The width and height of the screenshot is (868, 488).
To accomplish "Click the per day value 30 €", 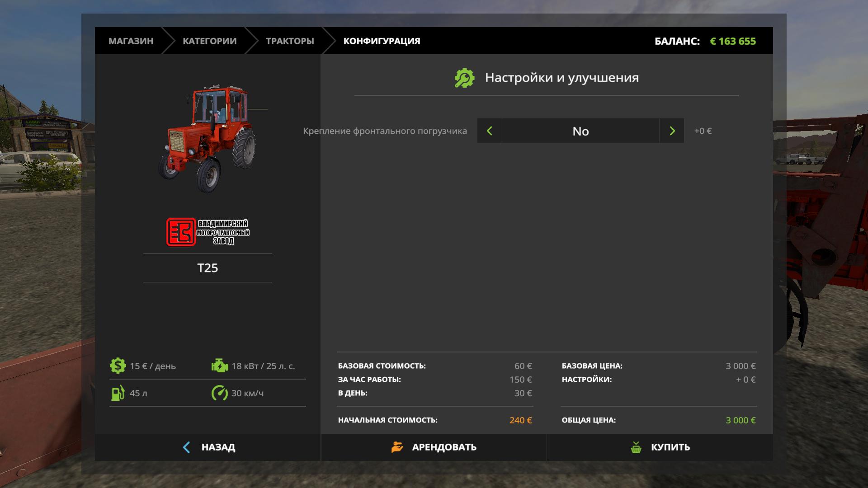I will tap(523, 393).
